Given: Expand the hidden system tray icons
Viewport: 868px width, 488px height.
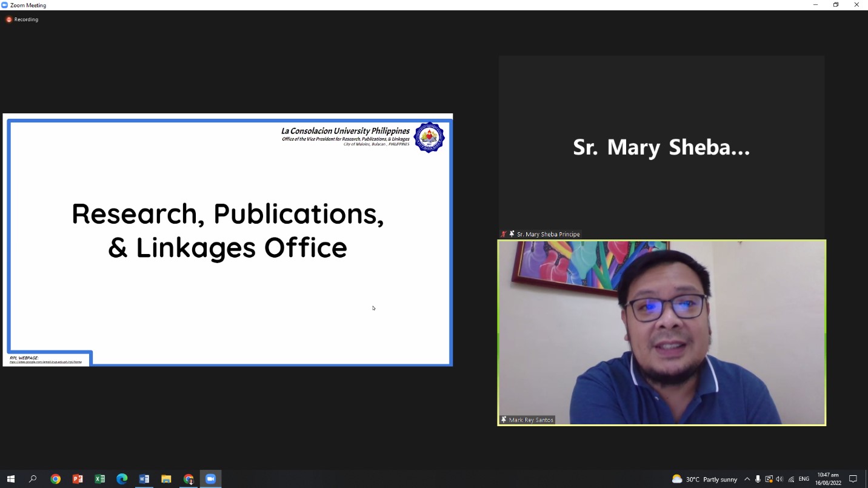Looking at the screenshot, I should point(747,479).
